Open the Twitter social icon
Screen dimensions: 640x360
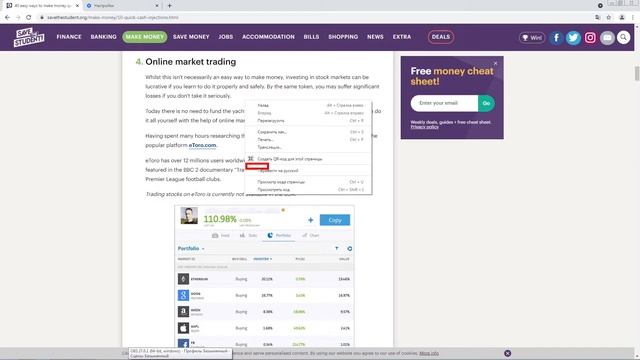pos(573,38)
